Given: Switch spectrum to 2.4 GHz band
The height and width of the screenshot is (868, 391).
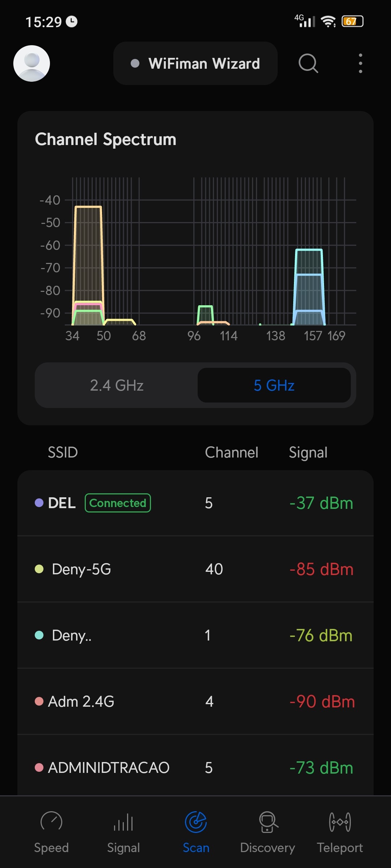Looking at the screenshot, I should click(117, 385).
